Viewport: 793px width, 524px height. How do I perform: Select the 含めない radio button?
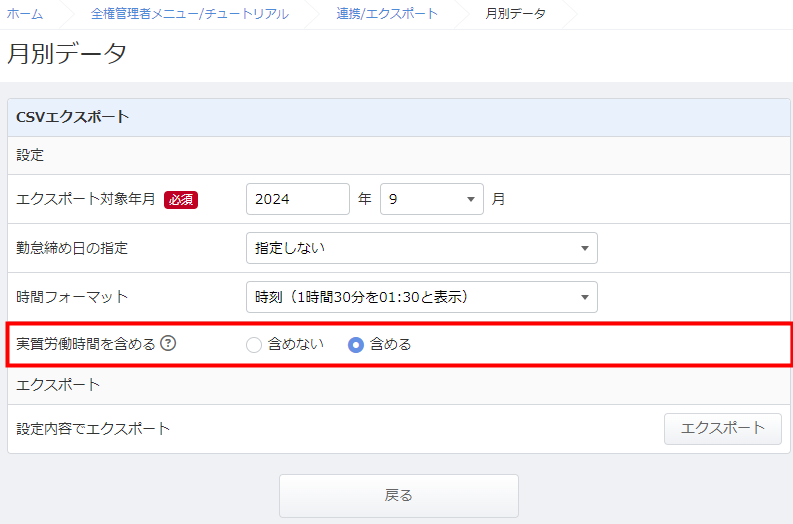pyautogui.click(x=254, y=345)
